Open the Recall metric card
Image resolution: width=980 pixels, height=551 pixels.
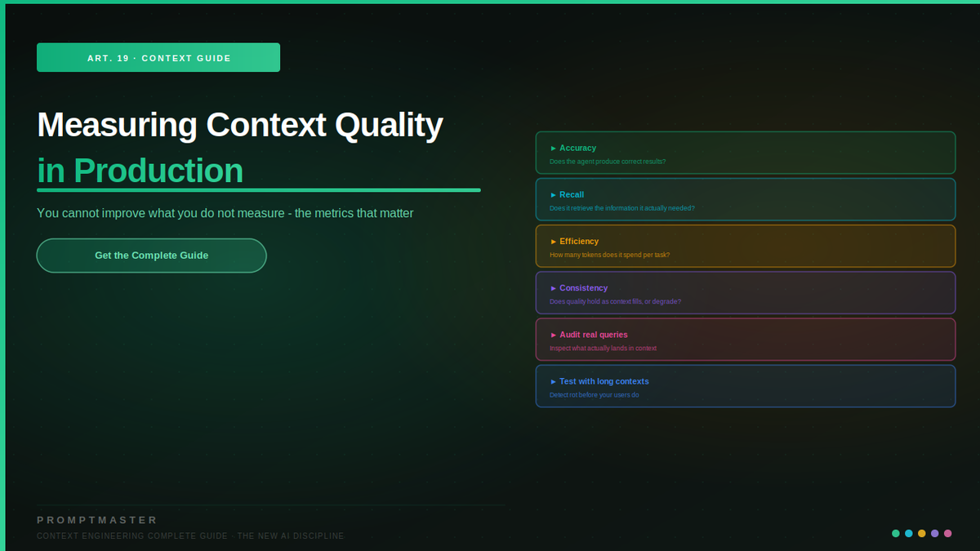(746, 199)
